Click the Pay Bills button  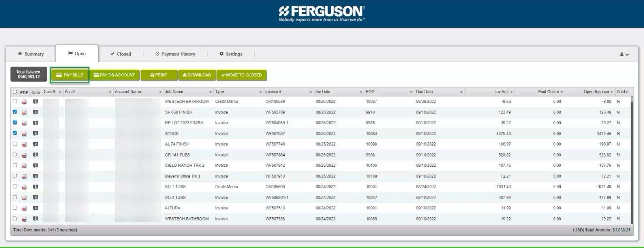[x=70, y=75]
